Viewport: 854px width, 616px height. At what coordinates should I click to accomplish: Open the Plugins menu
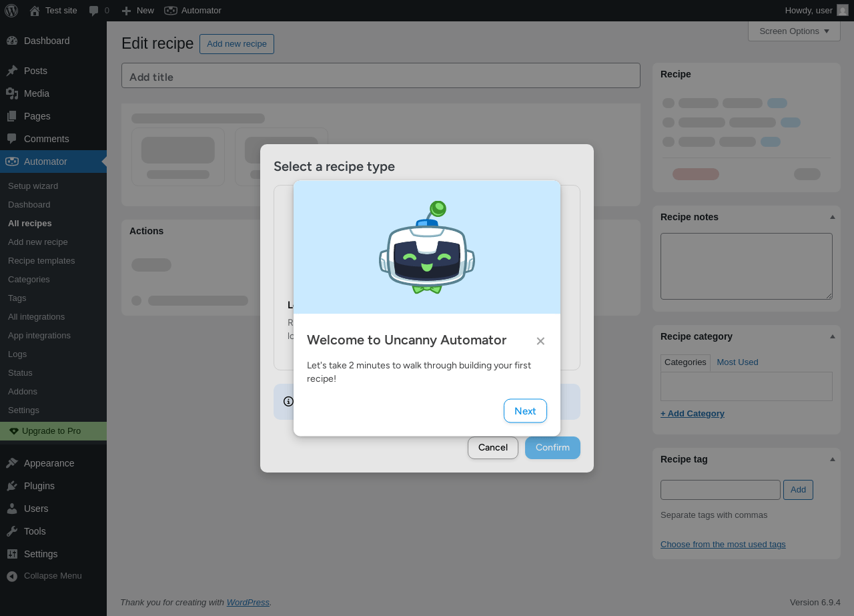click(x=53, y=486)
